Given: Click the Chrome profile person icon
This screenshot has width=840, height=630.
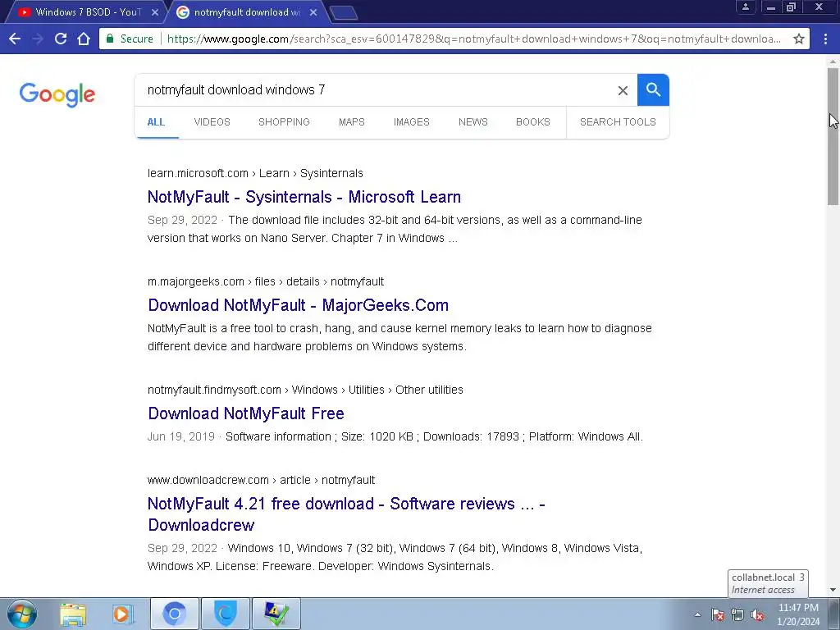Looking at the screenshot, I should click(x=745, y=7).
